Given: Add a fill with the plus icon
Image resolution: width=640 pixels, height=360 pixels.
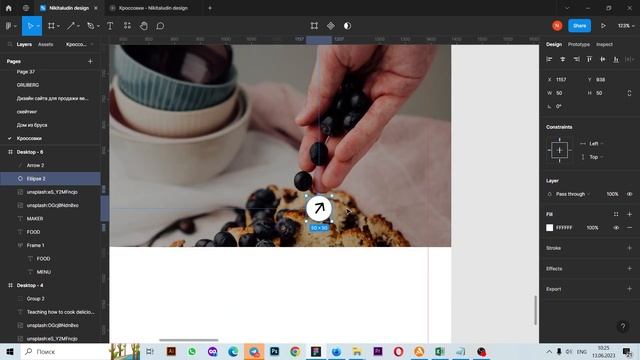Looking at the screenshot, I should [629, 214].
